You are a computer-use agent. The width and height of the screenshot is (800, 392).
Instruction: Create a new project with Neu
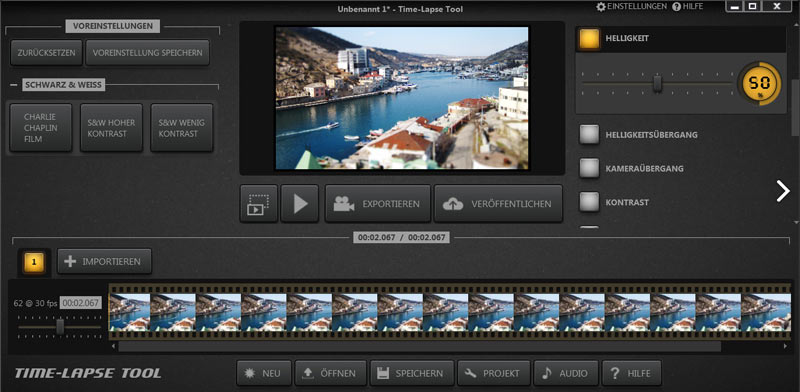(264, 373)
